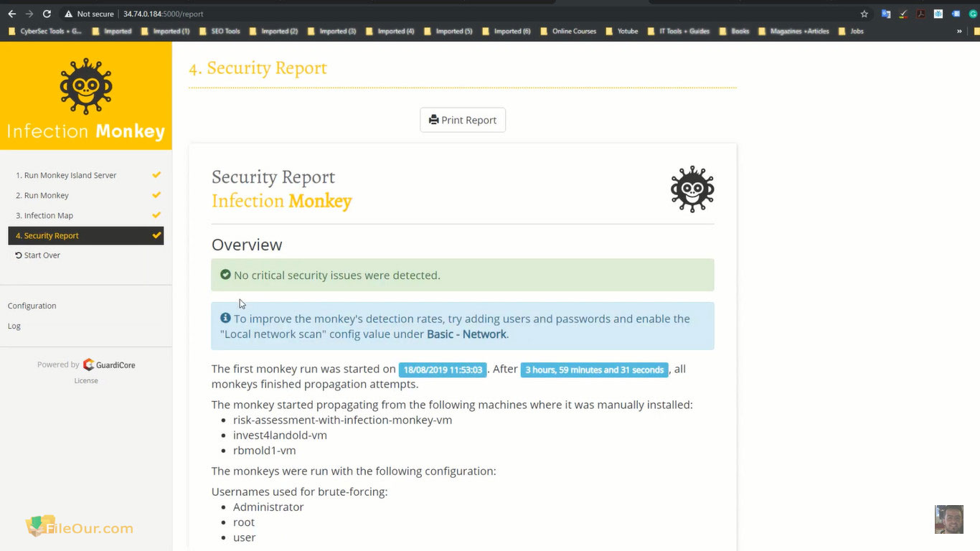Click the address bar URL 34.74.0.184:5000/report
980x551 pixels.
point(164,14)
